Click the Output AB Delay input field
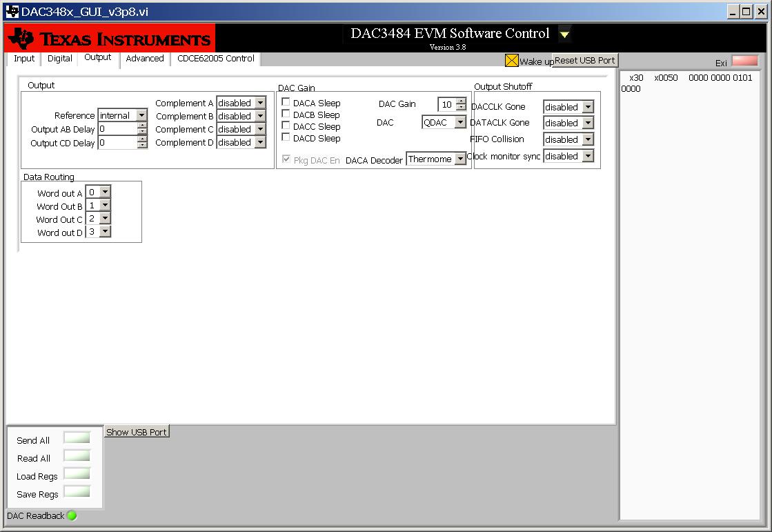Viewport: 772px width, 532px height. [118, 129]
